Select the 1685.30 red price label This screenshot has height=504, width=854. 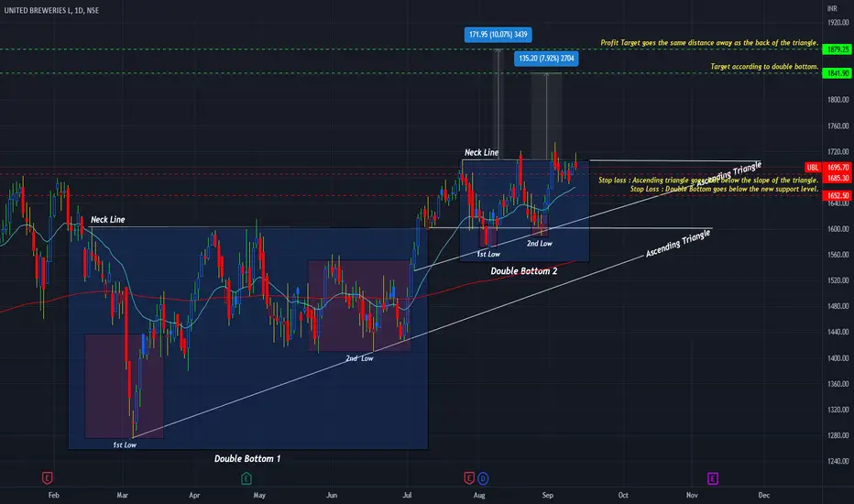[x=838, y=178]
